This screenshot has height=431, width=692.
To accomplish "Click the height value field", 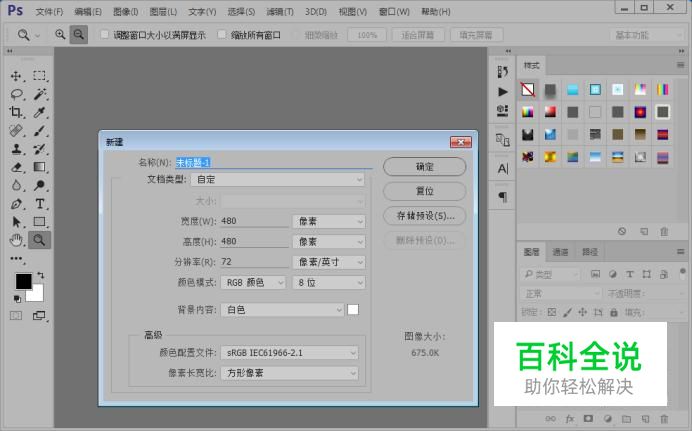I will click(255, 241).
